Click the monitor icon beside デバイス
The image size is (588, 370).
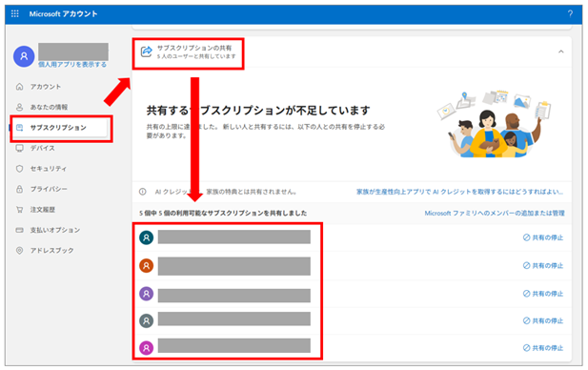click(19, 148)
